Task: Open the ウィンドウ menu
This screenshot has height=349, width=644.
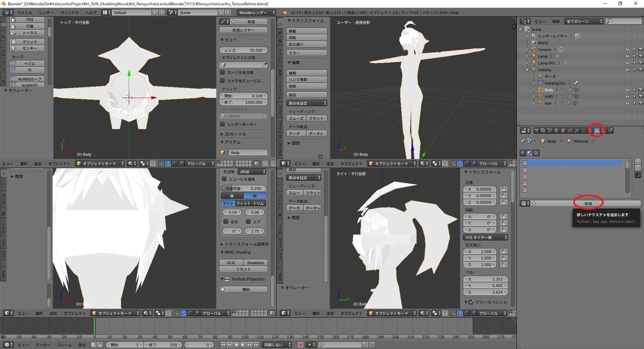Action: (69, 12)
